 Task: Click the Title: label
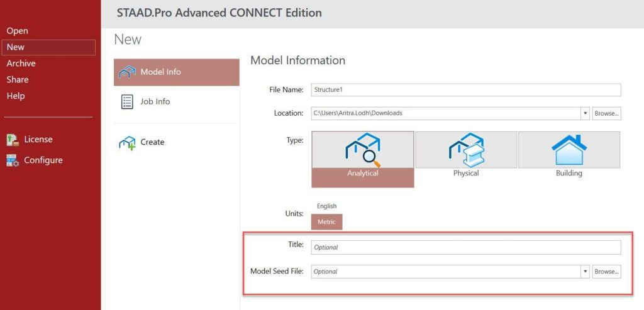click(x=296, y=245)
